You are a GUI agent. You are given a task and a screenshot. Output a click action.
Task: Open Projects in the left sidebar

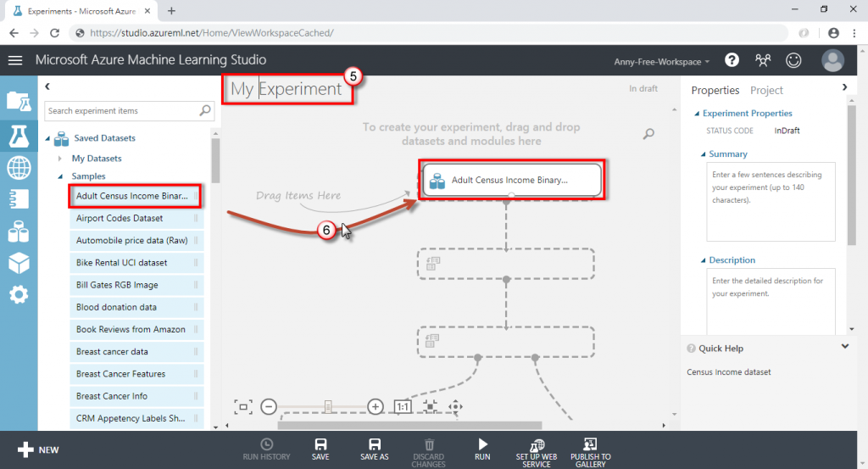pos(19,102)
